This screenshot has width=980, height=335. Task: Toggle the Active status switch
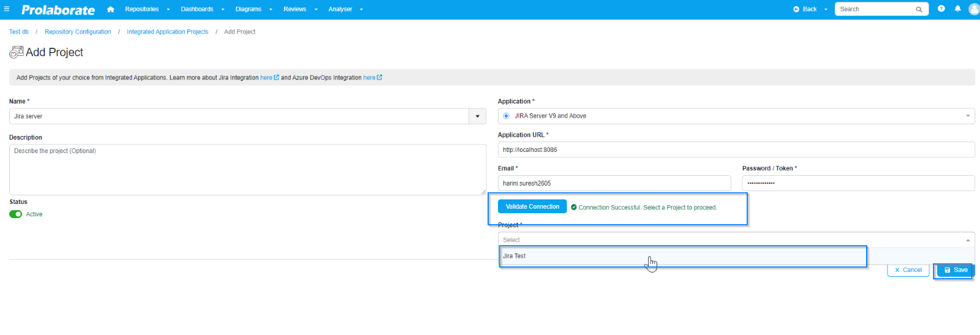(x=15, y=214)
